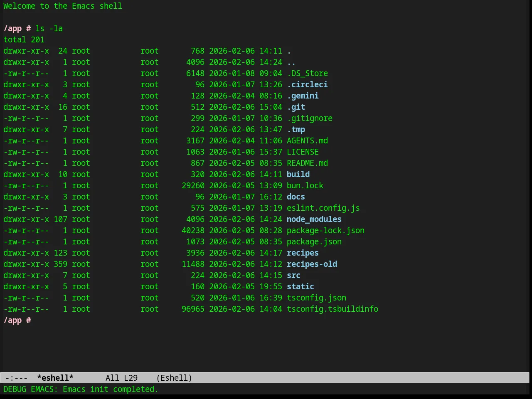Click the 14:04 timestamp of tsconfig.tsbuildinfo

click(x=271, y=309)
